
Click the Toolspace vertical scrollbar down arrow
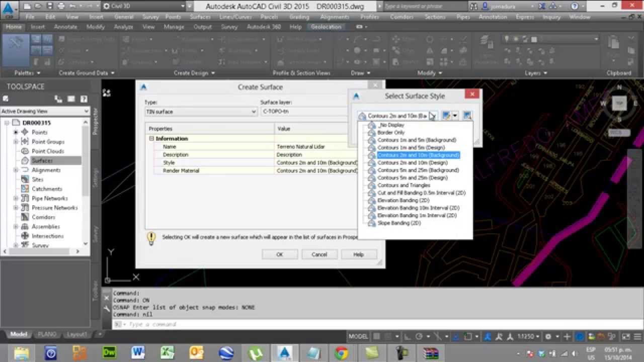tap(86, 243)
